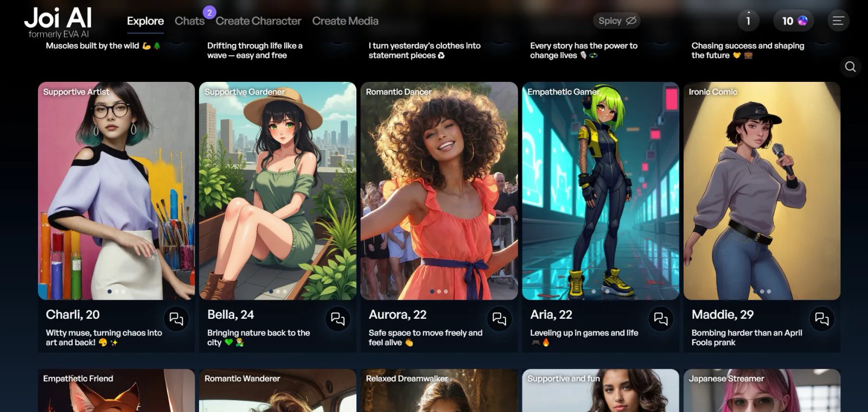Click 'Drifting through life like a wave' text
Viewport: 868px width, 412px height.
tap(255, 50)
